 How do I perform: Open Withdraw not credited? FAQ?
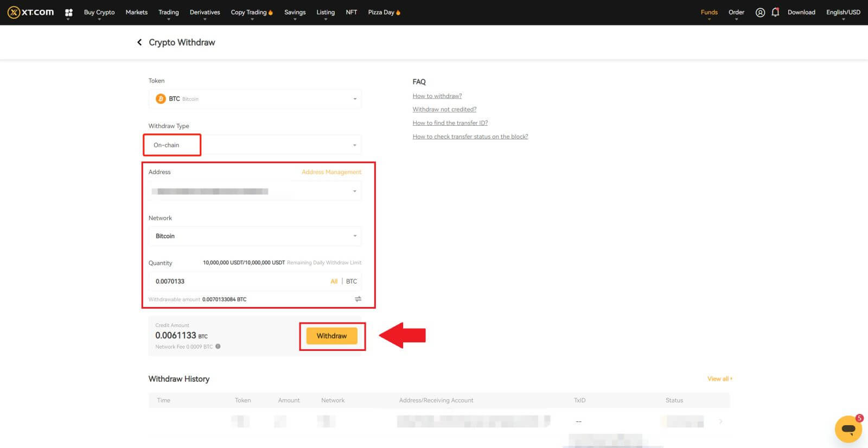[x=444, y=110]
